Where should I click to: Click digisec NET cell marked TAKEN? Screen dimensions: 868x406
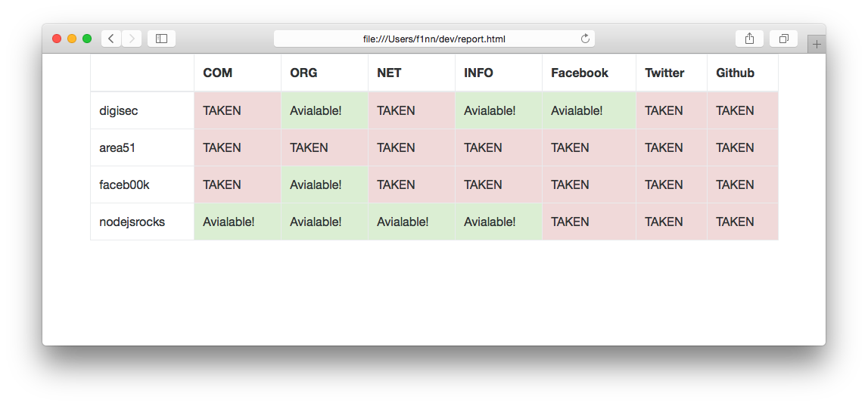point(412,110)
